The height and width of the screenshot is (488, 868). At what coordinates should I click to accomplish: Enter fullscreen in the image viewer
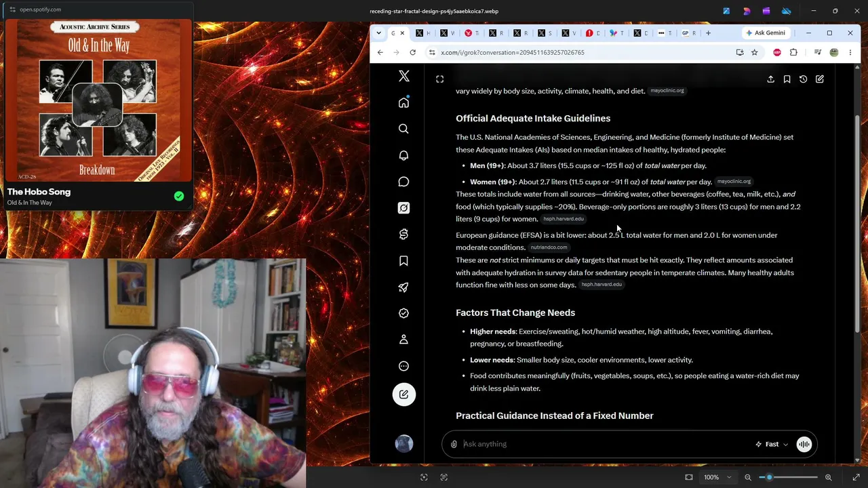point(856,477)
